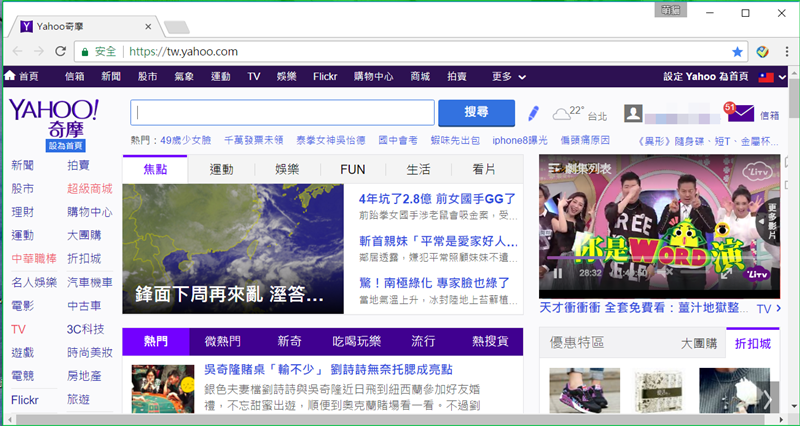Open the 吃喝玩樂 tab

(357, 341)
